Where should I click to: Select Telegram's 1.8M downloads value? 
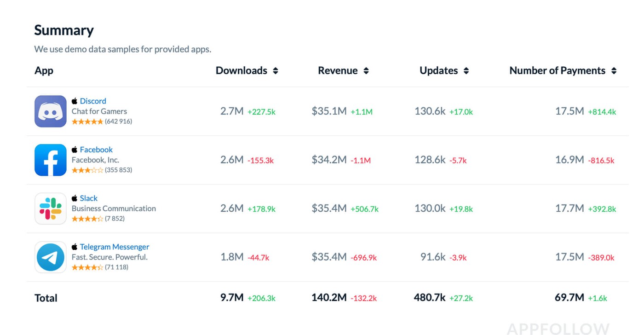232,257
